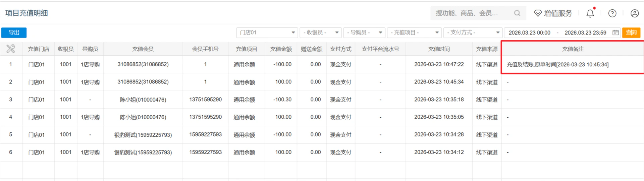This screenshot has height=181, width=644.
Task: Click the 充值金额 column header
Action: tap(281, 49)
